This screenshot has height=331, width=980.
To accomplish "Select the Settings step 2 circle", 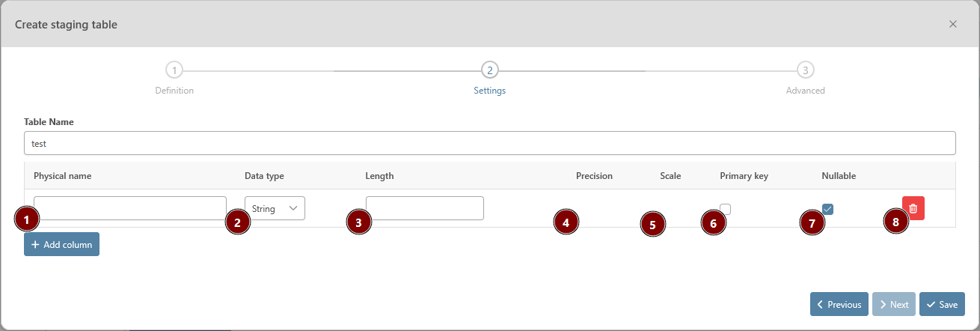I will pos(489,70).
